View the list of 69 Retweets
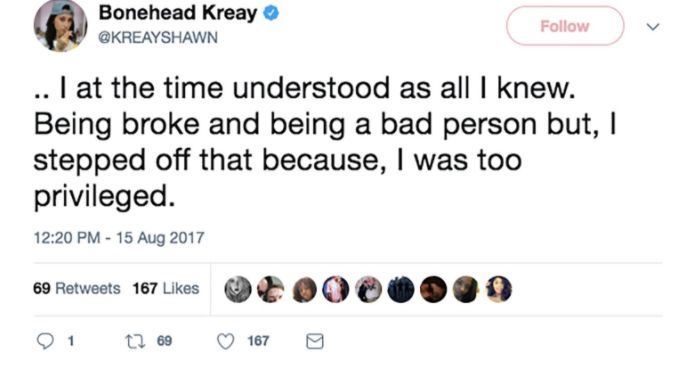This screenshot has width=690, height=375. click(77, 288)
